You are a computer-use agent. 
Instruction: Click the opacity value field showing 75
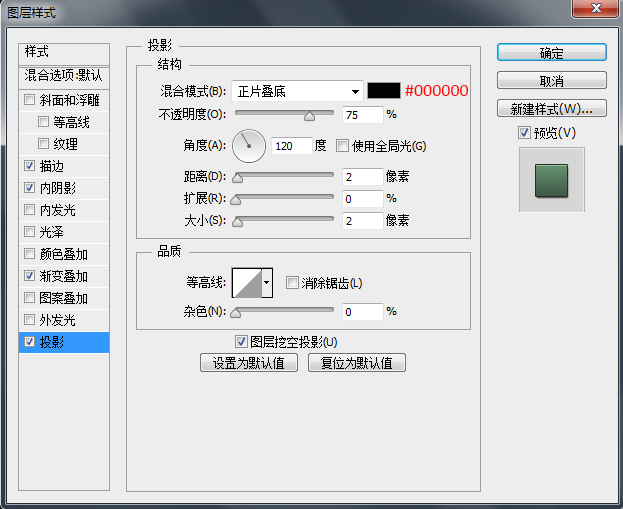(363, 115)
